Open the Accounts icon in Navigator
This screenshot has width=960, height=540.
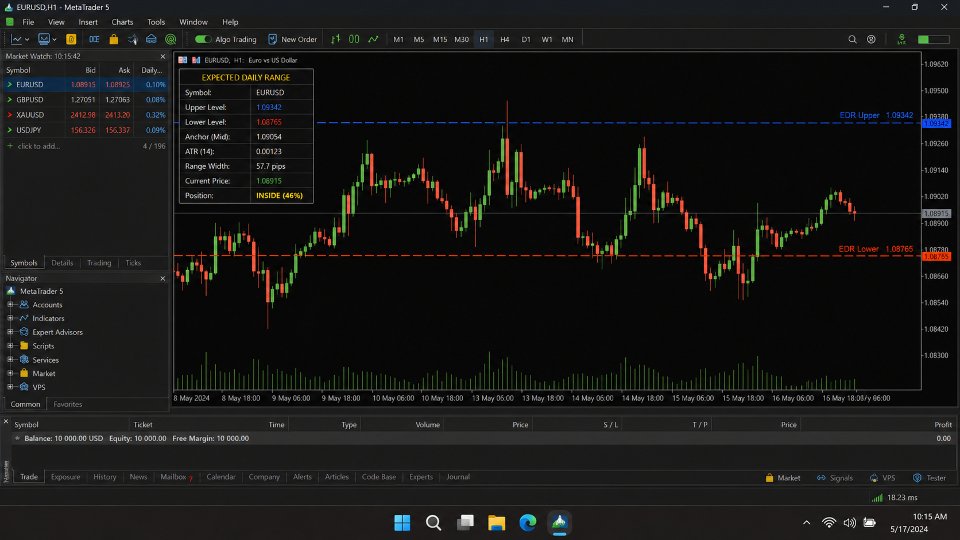(24, 304)
